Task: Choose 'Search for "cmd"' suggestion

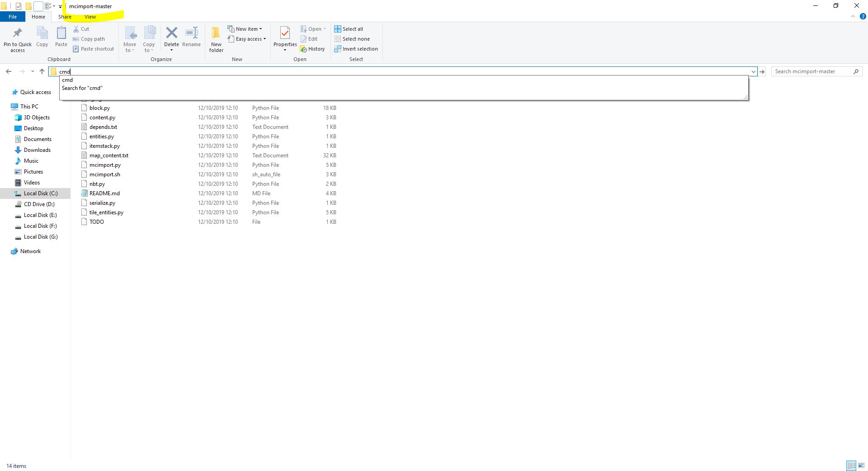Action: point(82,88)
